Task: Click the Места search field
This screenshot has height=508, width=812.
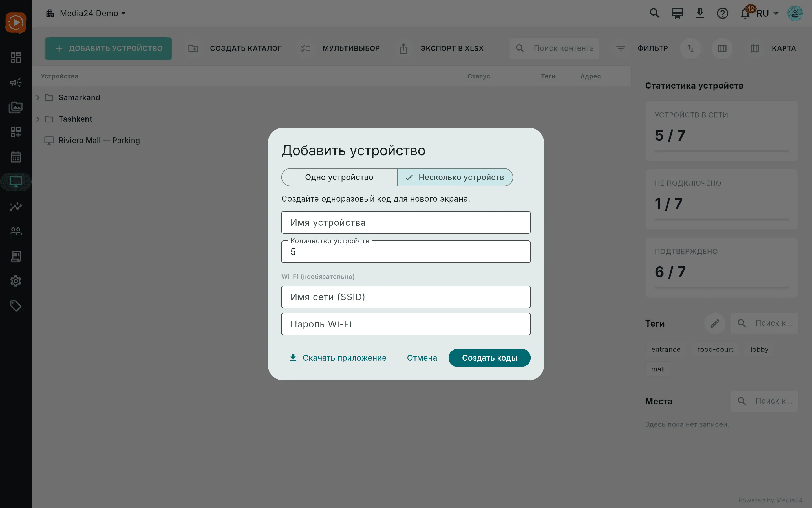Action: point(765,401)
